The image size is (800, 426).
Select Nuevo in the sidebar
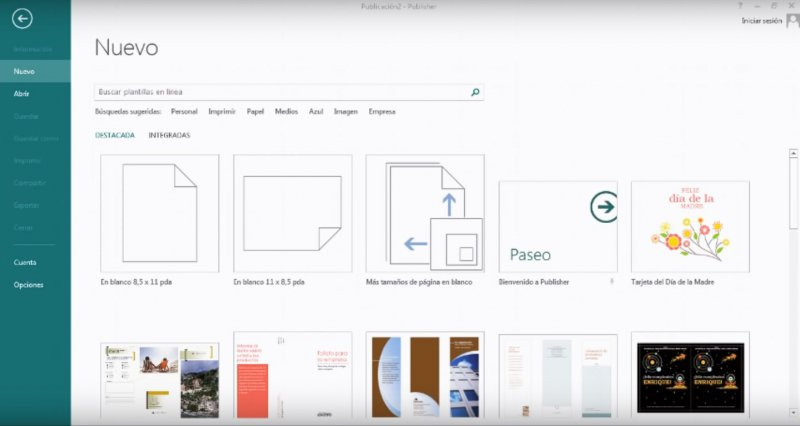coord(35,71)
